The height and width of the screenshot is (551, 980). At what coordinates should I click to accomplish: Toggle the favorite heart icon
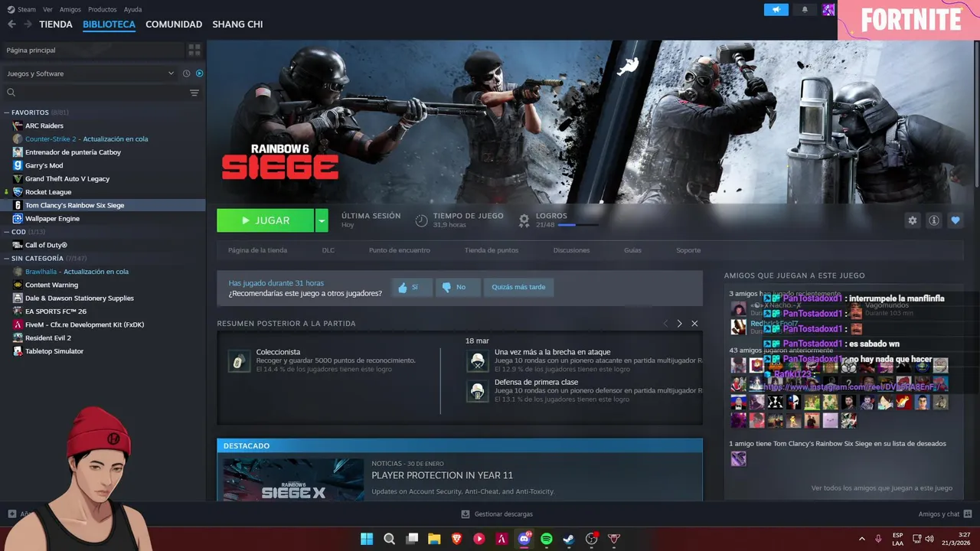click(x=955, y=220)
